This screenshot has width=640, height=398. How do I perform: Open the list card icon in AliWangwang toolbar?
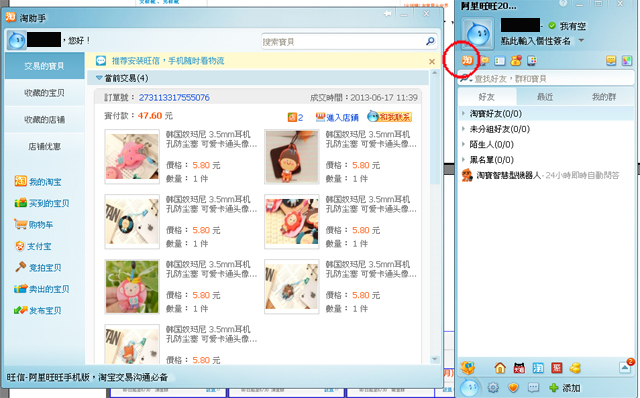(x=500, y=61)
